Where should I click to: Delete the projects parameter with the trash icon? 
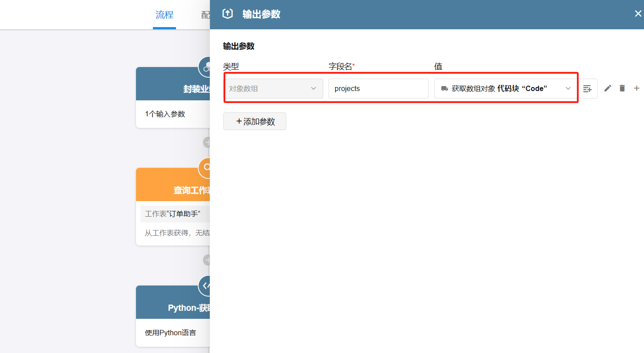622,88
